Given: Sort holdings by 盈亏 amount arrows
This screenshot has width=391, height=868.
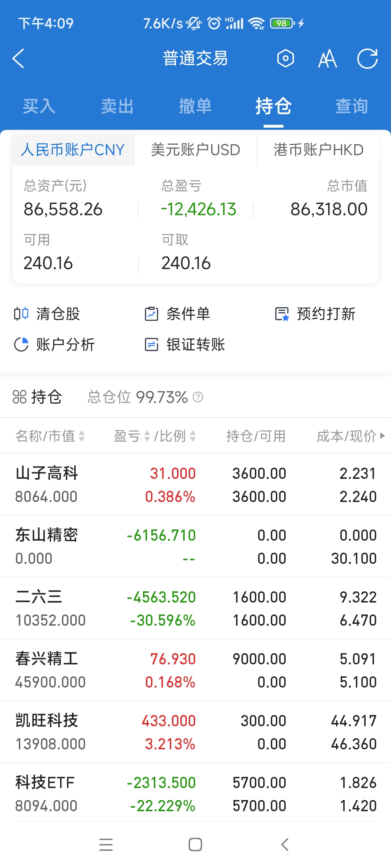Looking at the screenshot, I should [x=147, y=436].
